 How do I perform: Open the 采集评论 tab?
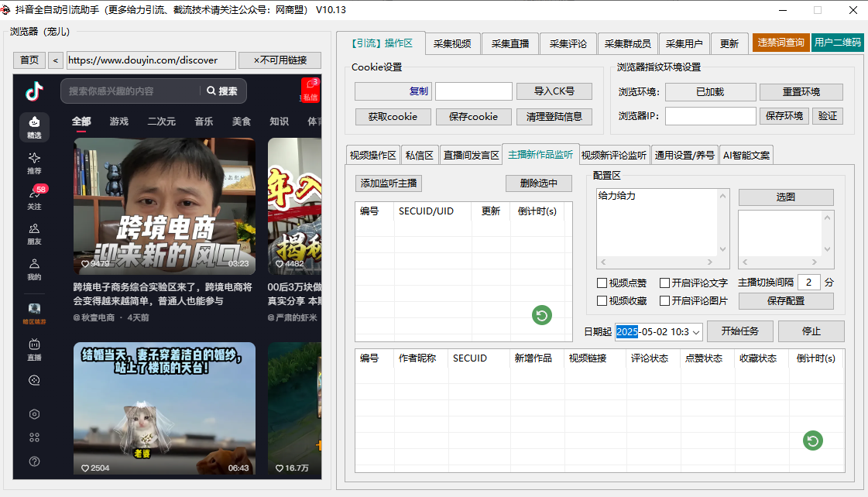pyautogui.click(x=568, y=43)
